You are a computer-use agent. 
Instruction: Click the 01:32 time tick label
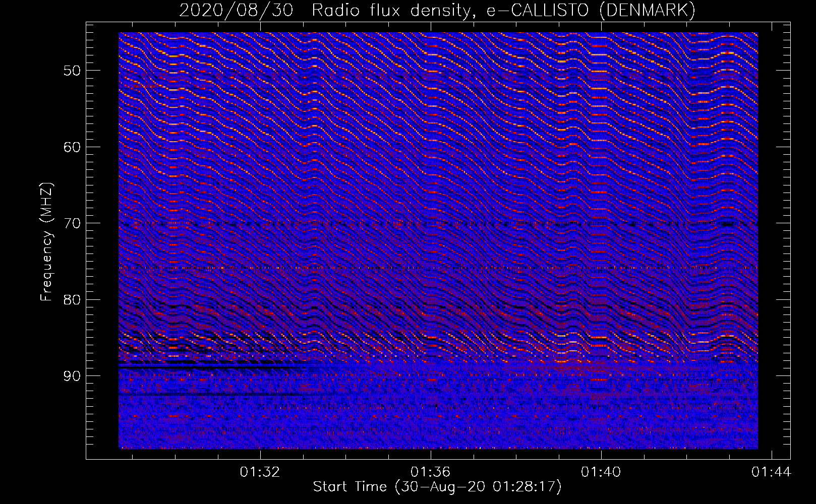(x=260, y=472)
